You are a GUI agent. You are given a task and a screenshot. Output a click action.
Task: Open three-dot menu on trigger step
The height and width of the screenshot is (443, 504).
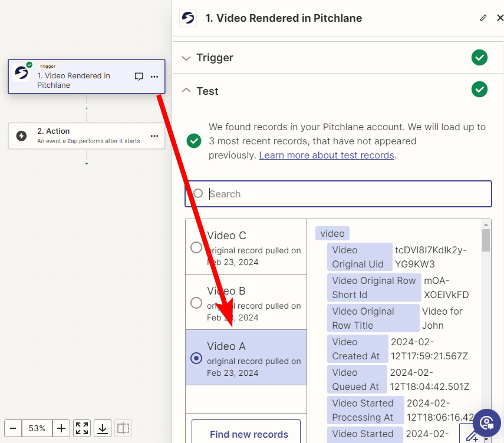(x=154, y=77)
